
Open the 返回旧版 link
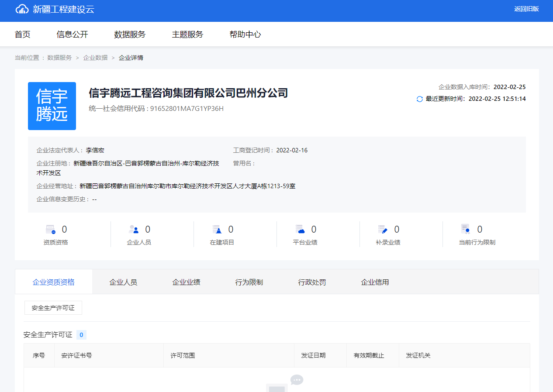coord(526,9)
